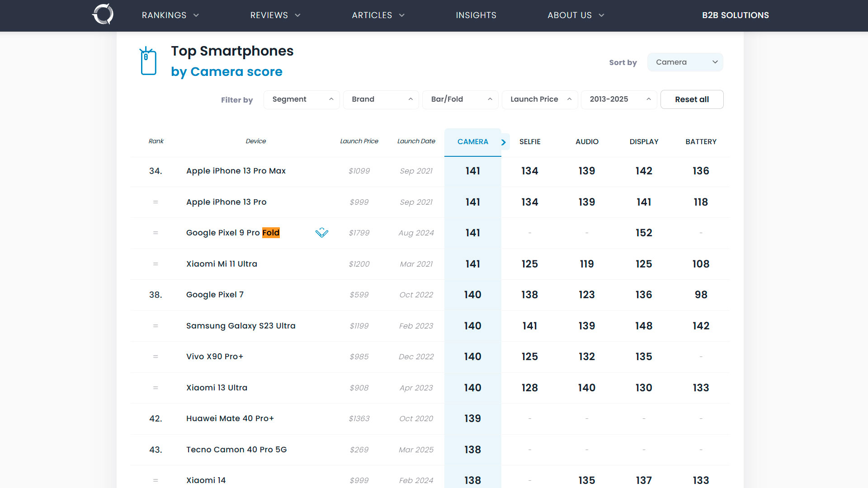Image resolution: width=868 pixels, height=488 pixels.
Task: Open Xiaomi Mi 11 Ultra entry
Action: 222,264
